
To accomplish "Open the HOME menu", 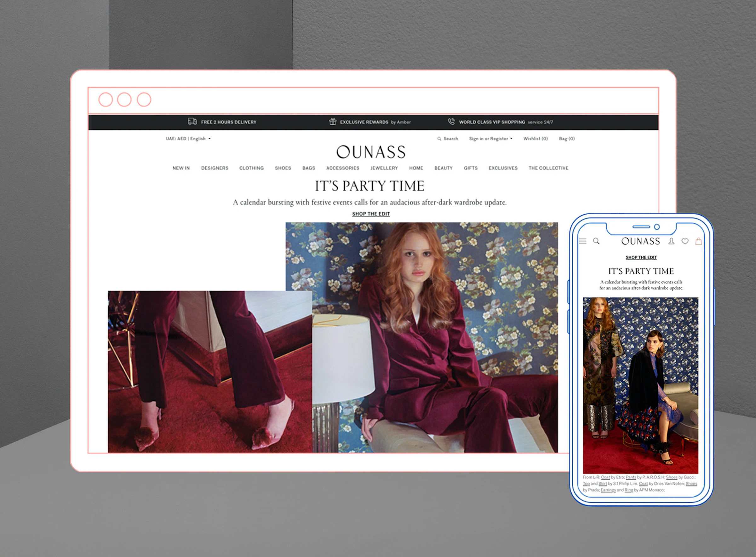I will point(416,168).
